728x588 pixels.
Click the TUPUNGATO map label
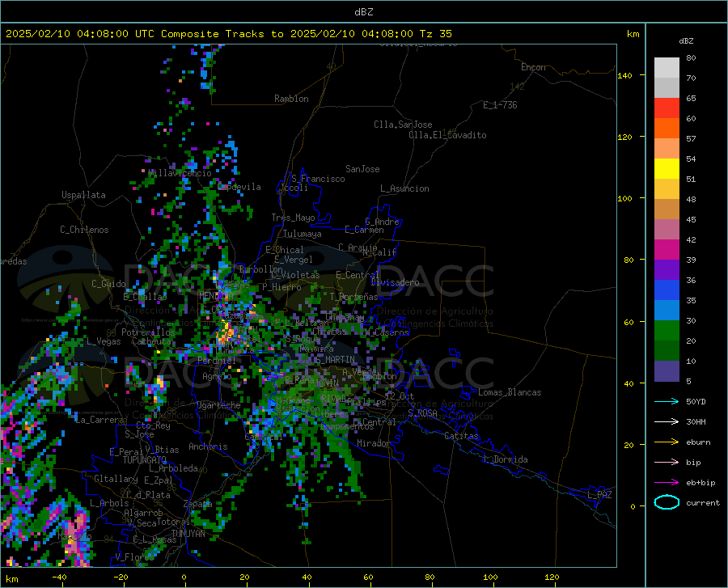pyautogui.click(x=145, y=460)
